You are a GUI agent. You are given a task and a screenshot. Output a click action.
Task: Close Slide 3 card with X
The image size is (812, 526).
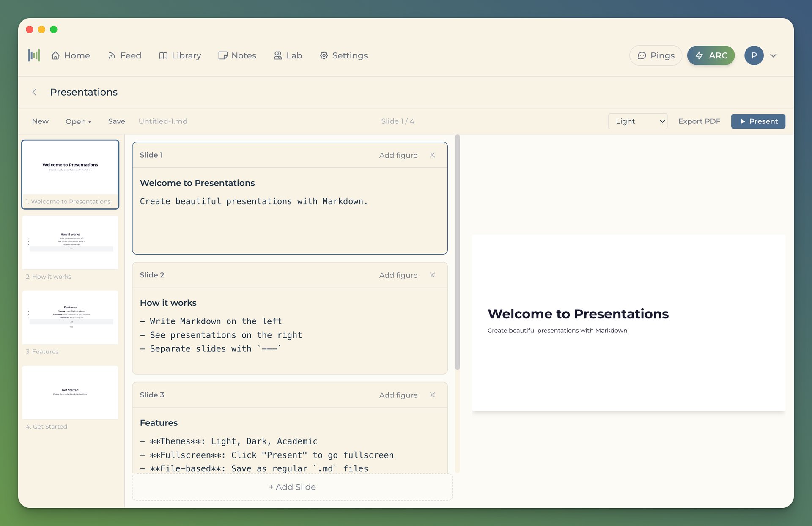point(432,395)
